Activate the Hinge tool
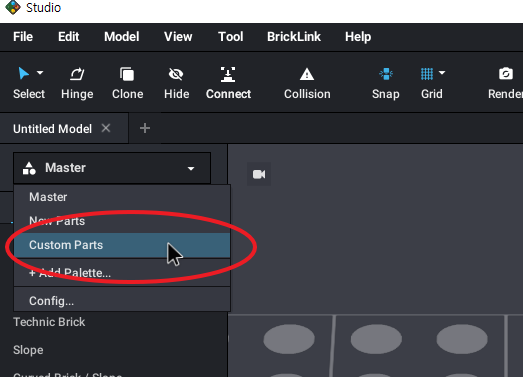523x377 pixels. coord(77,83)
